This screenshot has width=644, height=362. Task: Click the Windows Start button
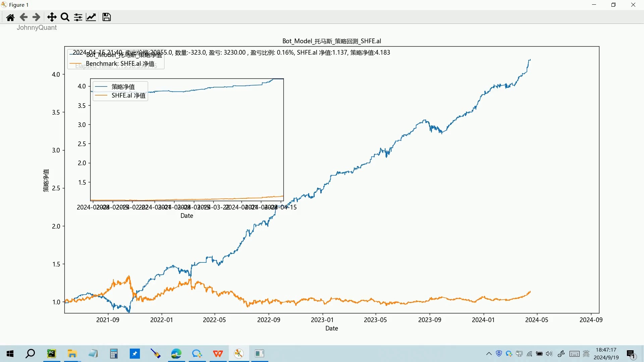(10, 354)
